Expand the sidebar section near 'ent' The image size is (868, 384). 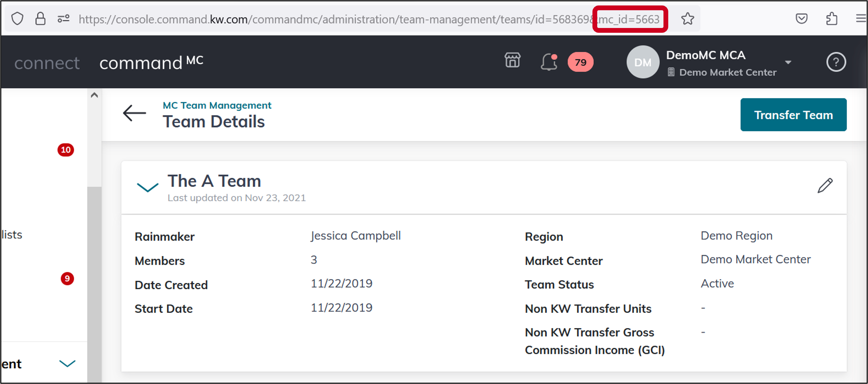[x=67, y=364]
